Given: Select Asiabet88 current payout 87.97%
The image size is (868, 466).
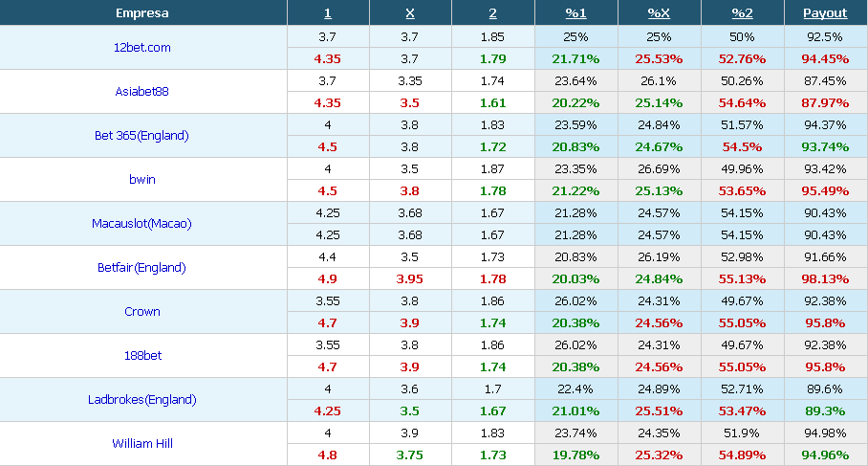Looking at the screenshot, I should pos(825,103).
